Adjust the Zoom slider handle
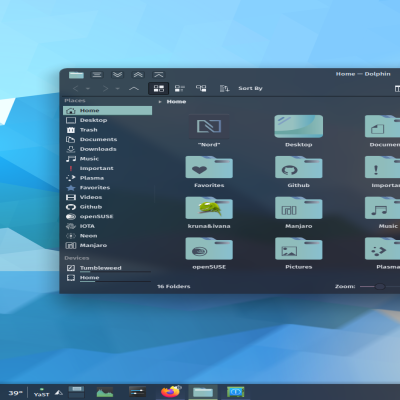 [380, 286]
